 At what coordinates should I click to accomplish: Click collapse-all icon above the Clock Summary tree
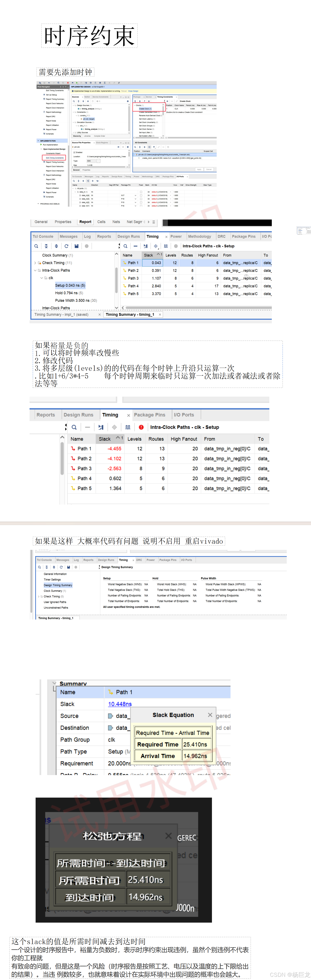click(x=46, y=246)
